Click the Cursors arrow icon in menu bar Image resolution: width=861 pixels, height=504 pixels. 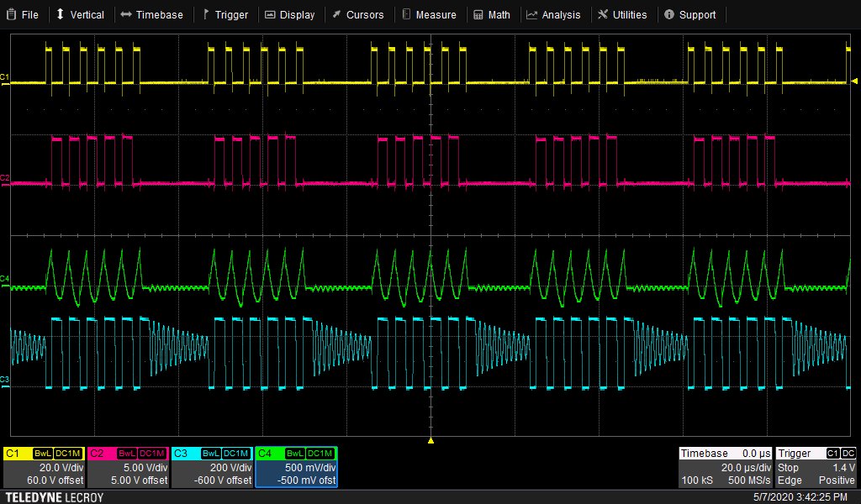pyautogui.click(x=336, y=14)
